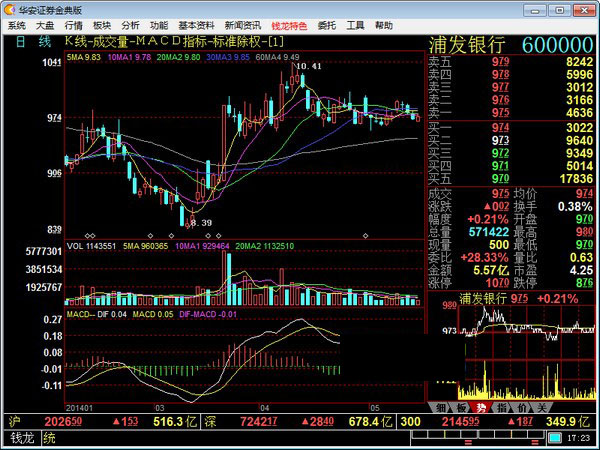600x450 pixels.
Task: Switch to the 板 tab
Action: (x=461, y=408)
